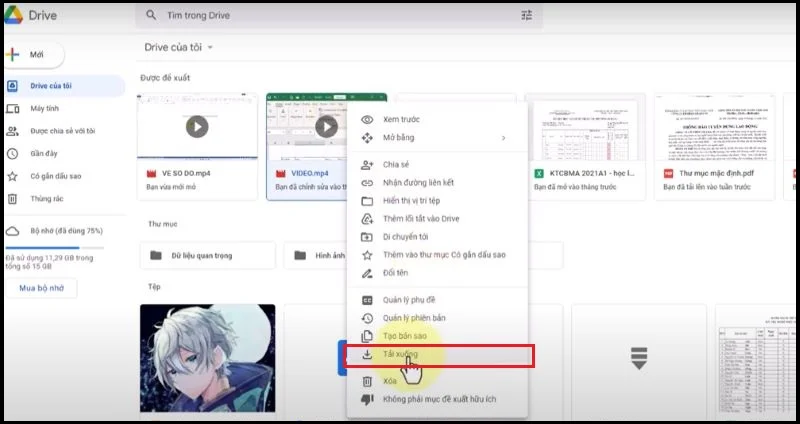
Task: Open "Thư mục mặc định.pdf" thumbnail
Action: click(714, 129)
